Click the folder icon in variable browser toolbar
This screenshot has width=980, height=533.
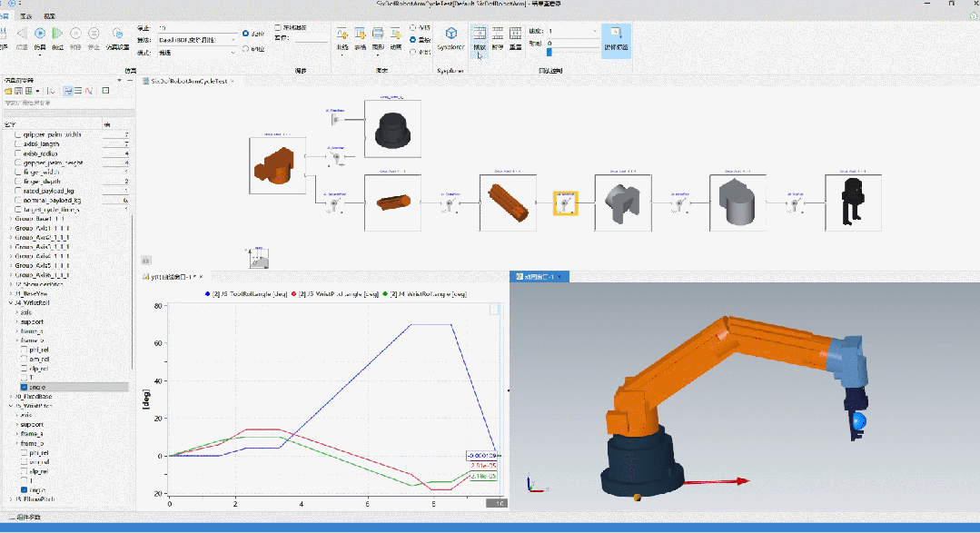pos(8,91)
